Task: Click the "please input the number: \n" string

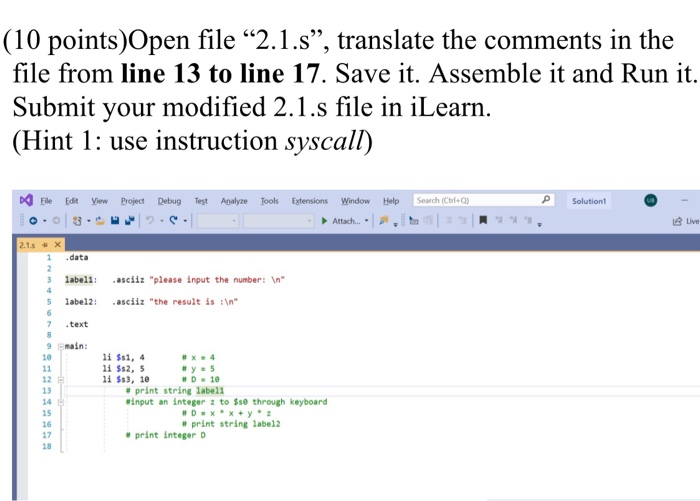Action: pos(217,280)
